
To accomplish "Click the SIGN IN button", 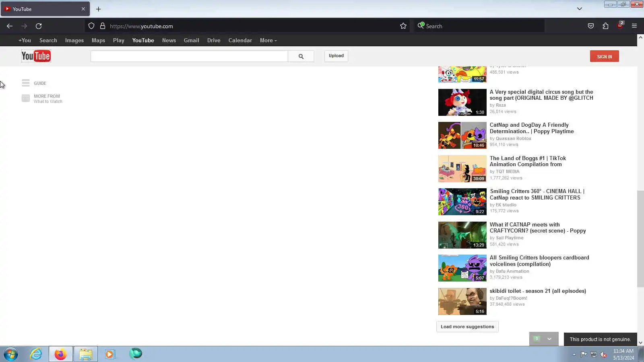I will 605,56.
